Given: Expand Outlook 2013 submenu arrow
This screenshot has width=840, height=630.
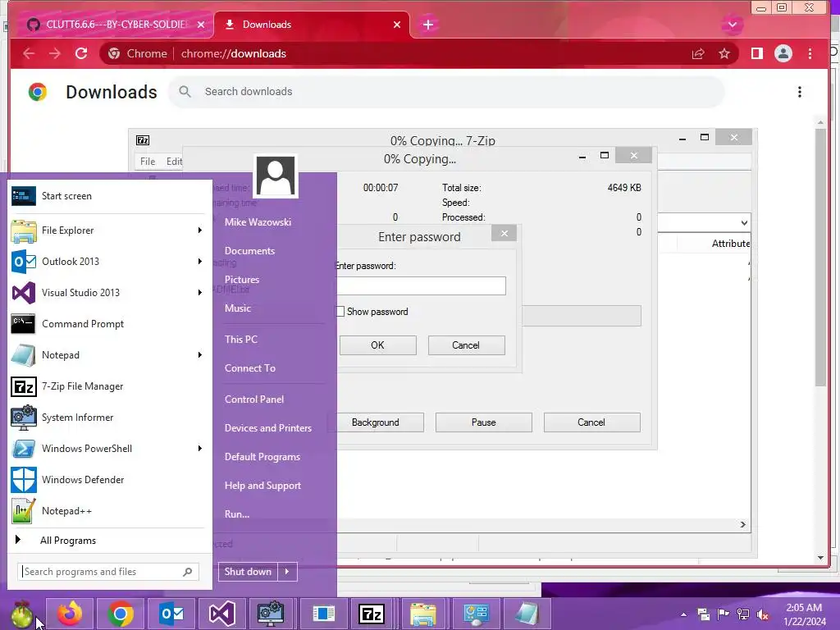Looking at the screenshot, I should tap(200, 262).
